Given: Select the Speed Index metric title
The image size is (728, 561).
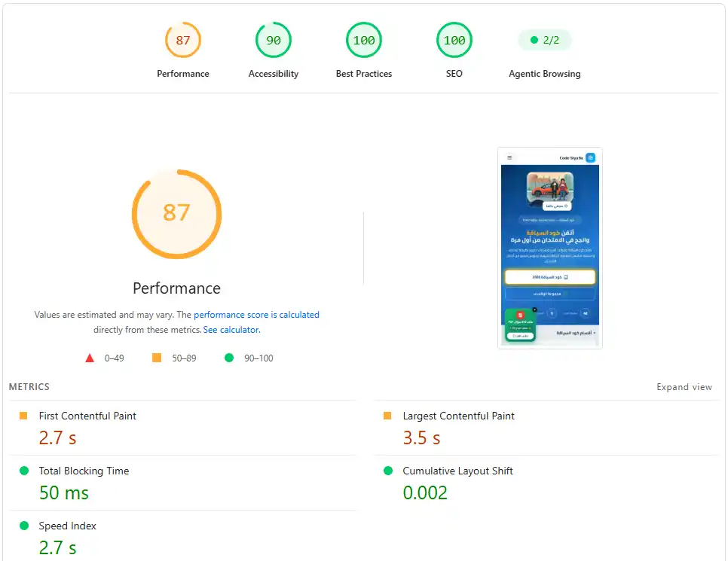Looking at the screenshot, I should click(67, 526).
